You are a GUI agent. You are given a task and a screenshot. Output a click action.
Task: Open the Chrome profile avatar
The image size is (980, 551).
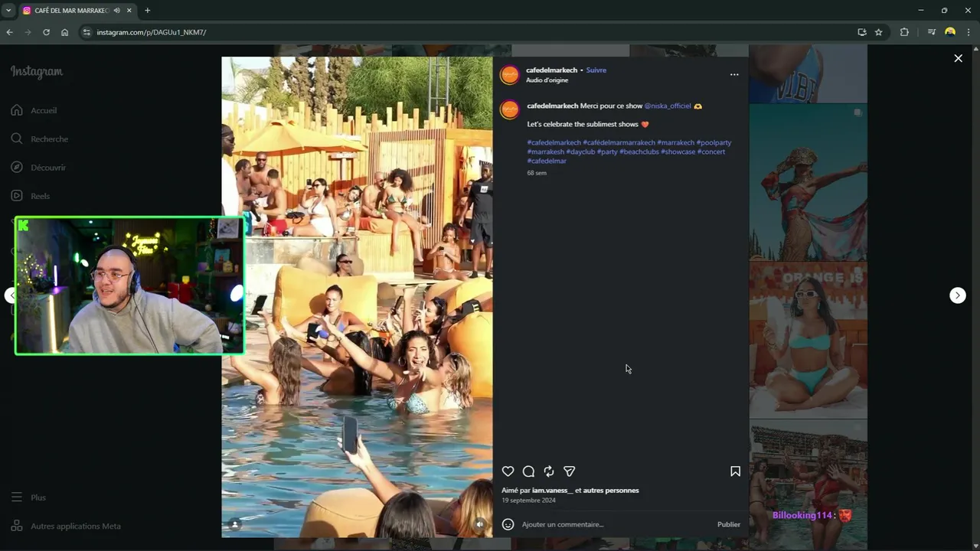point(950,32)
